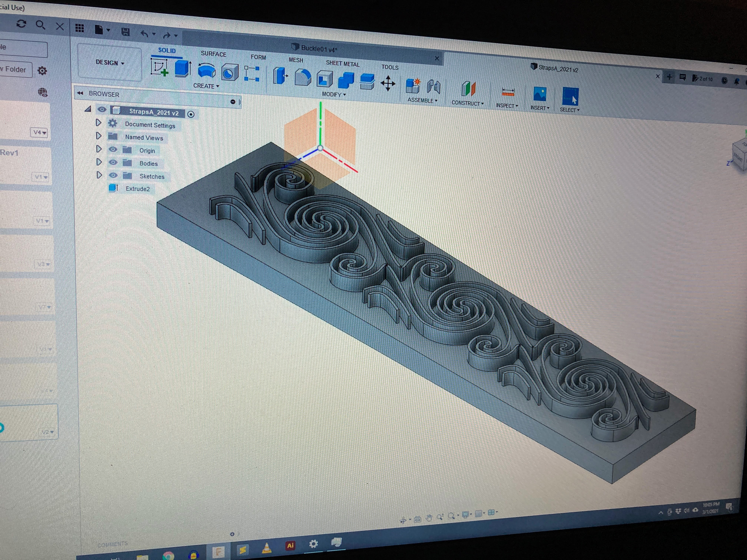Viewport: 747px width, 560px height.
Task: Toggle visibility of Bodies folder
Action: pyautogui.click(x=113, y=162)
